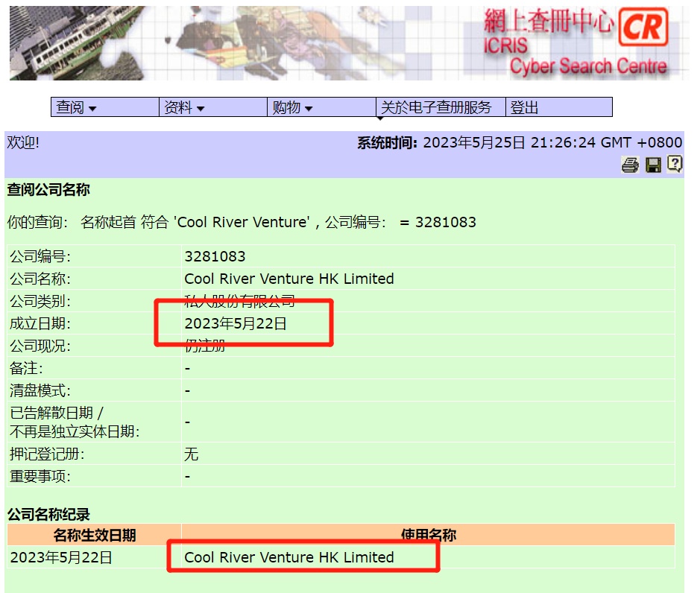Click the 公司名称纪录 section heading
Image resolution: width=700 pixels, height=593 pixels.
tap(48, 515)
